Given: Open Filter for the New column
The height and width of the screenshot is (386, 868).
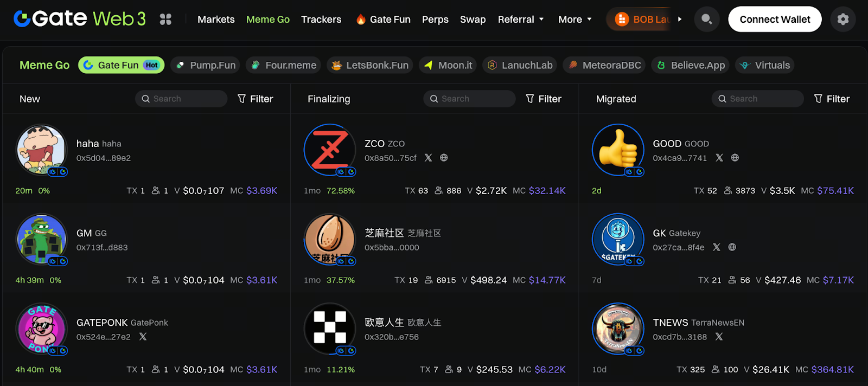Looking at the screenshot, I should pos(255,99).
